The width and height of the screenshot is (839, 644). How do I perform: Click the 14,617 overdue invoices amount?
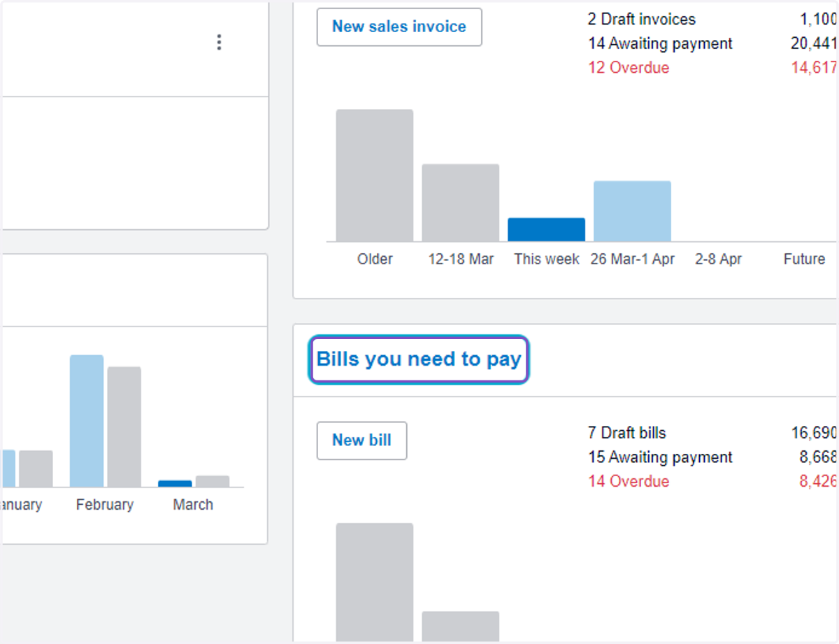[x=814, y=68]
